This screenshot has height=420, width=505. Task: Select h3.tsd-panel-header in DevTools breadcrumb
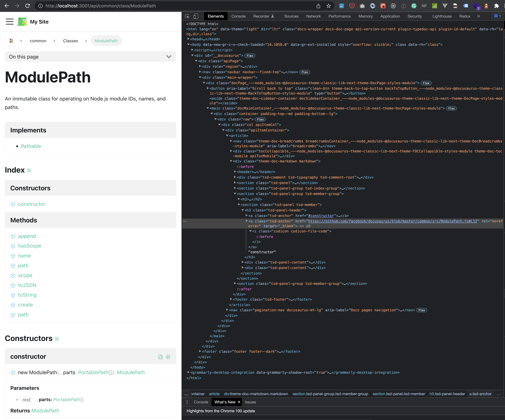coord(447,394)
